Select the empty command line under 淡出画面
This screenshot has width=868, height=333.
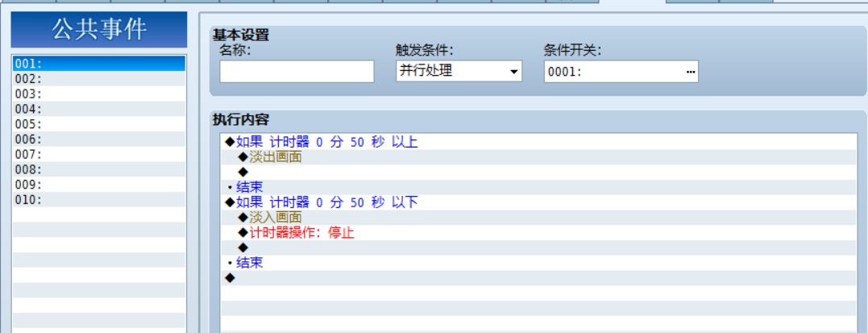[x=538, y=172]
